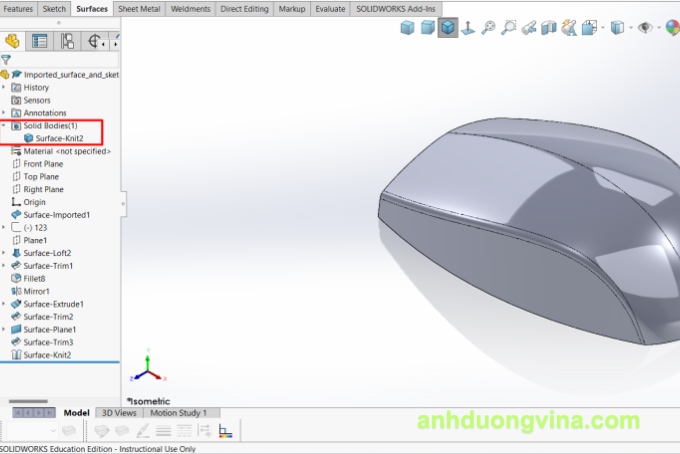This screenshot has height=454, width=680.
Task: Click the Zoom to Area icon
Action: click(x=509, y=28)
